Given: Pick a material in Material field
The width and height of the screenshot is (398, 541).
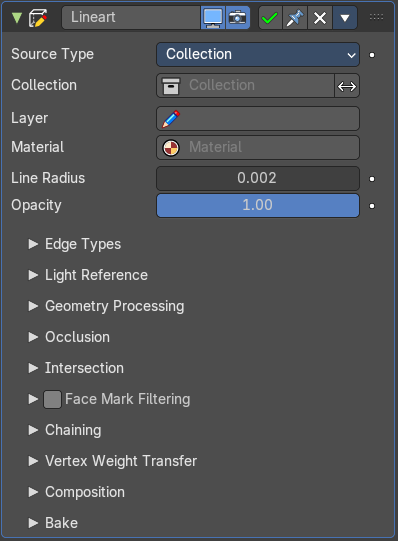Looking at the screenshot, I should tap(258, 147).
